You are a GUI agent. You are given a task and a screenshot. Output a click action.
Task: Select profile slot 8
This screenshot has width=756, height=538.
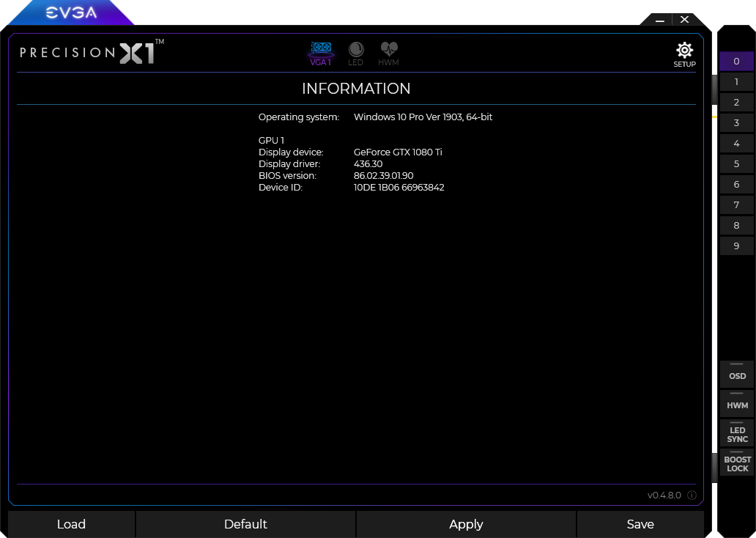tap(736, 225)
